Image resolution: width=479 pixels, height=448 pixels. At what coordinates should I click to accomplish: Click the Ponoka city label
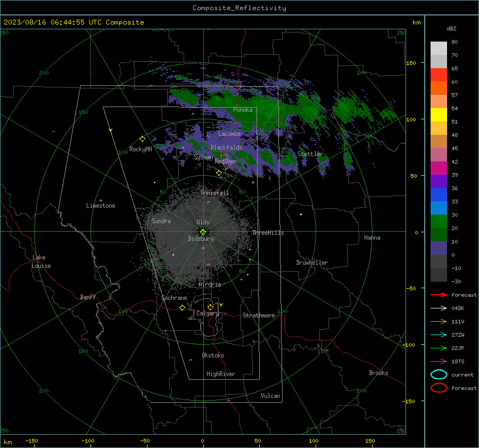pos(243,110)
